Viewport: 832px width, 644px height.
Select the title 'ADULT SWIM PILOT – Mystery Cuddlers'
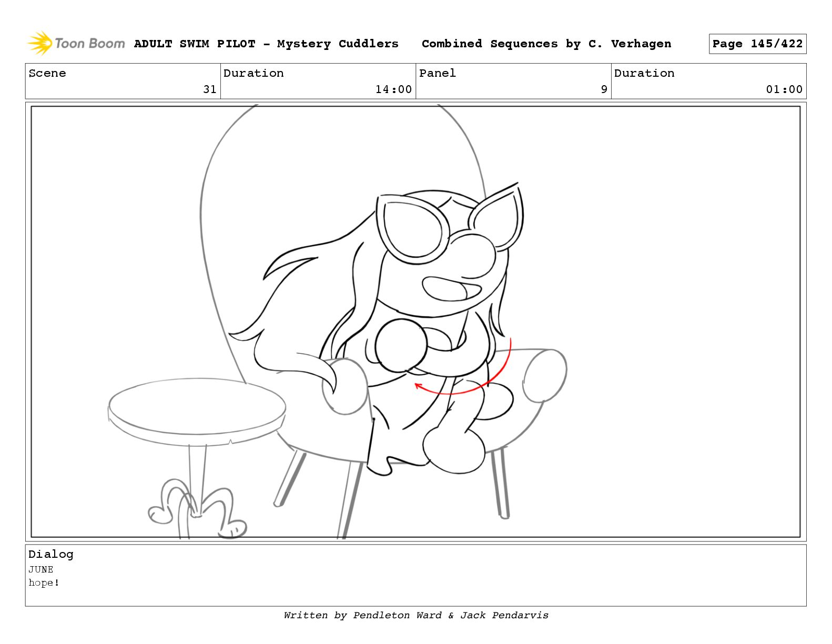(266, 44)
